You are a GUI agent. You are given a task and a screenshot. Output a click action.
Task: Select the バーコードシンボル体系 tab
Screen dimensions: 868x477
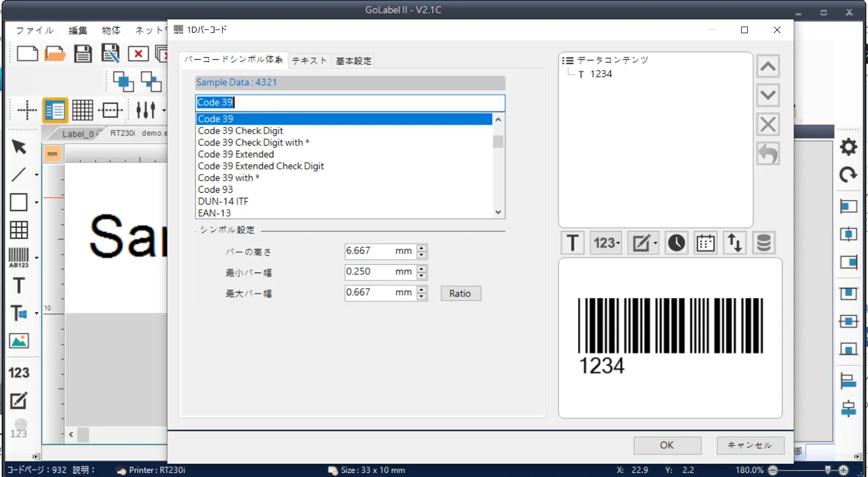(233, 59)
